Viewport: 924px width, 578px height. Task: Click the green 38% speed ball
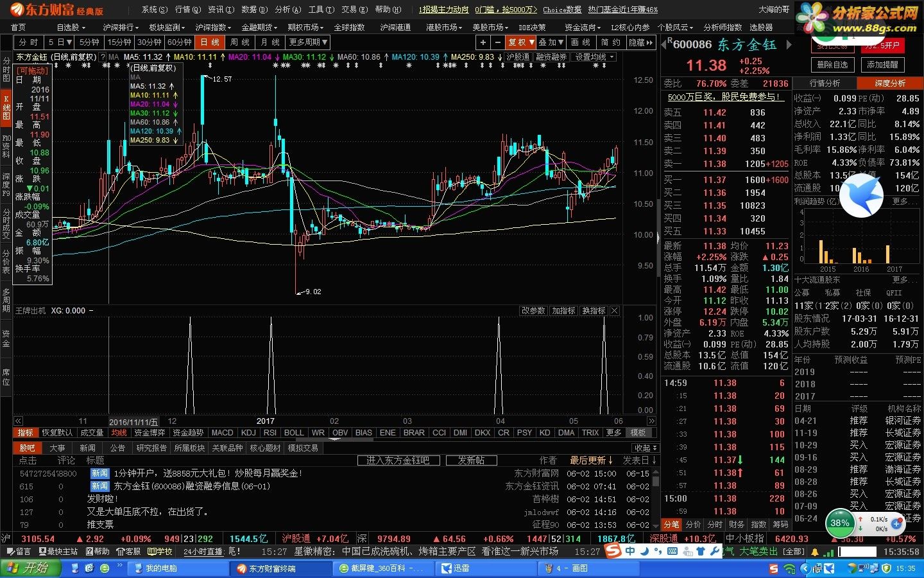(840, 523)
